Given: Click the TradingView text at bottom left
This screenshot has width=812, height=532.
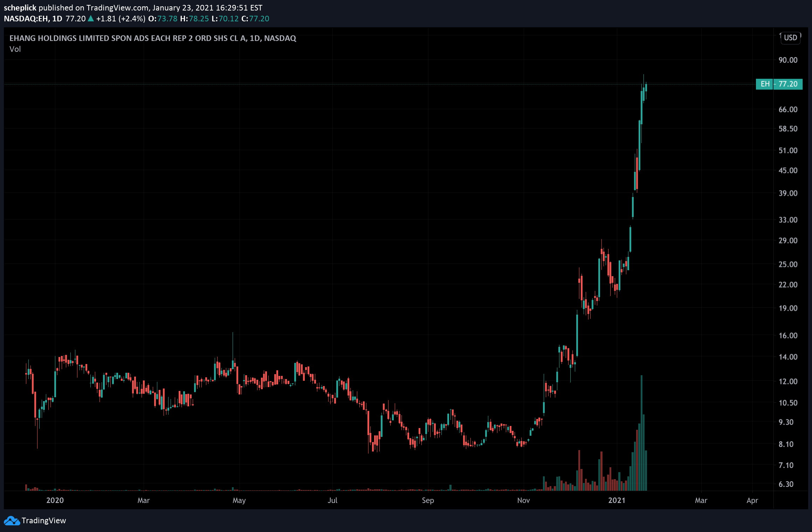Looking at the screenshot, I should pyautogui.click(x=44, y=521).
